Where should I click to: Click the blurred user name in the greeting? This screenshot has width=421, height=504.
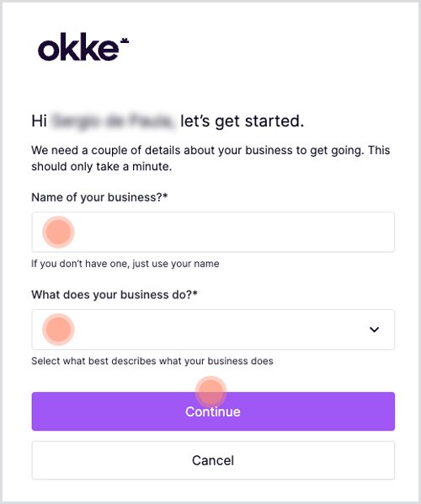[113, 121]
